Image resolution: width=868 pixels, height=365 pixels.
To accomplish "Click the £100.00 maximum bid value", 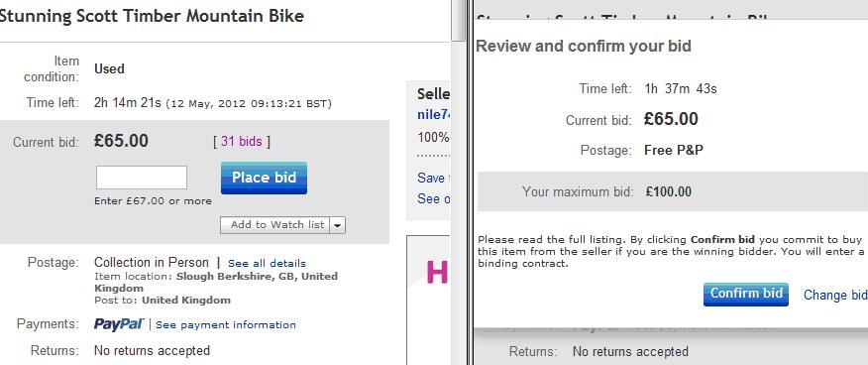I will coord(668,192).
